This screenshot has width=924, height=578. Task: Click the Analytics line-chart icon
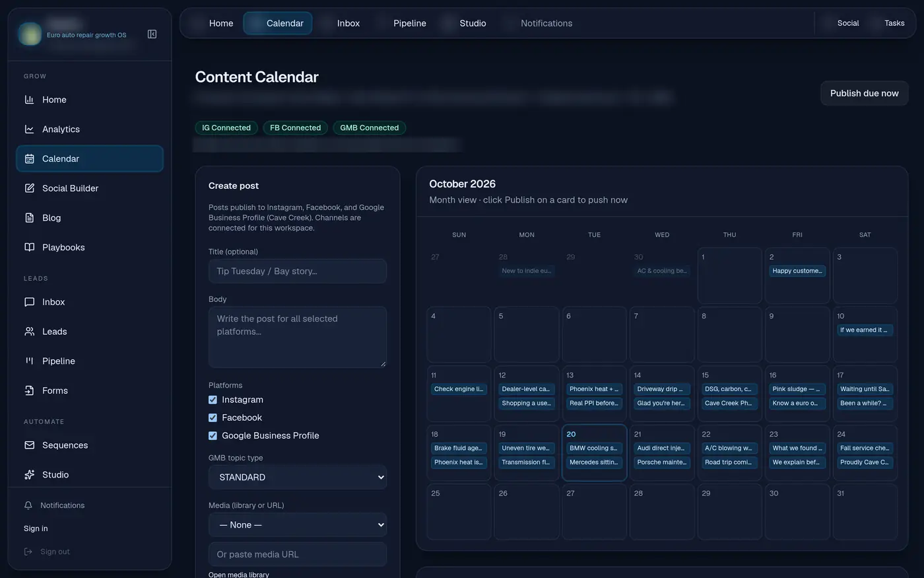(x=29, y=129)
